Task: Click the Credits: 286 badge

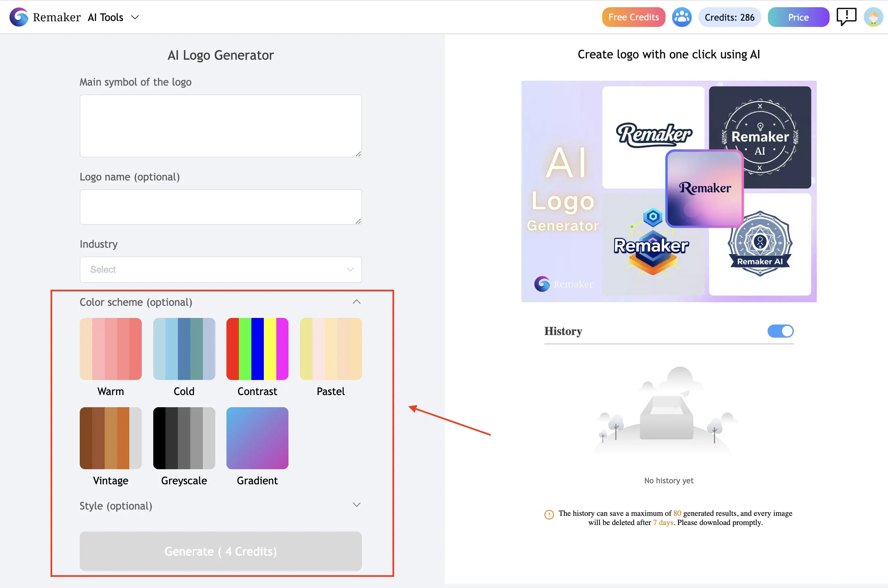Action: pos(729,17)
